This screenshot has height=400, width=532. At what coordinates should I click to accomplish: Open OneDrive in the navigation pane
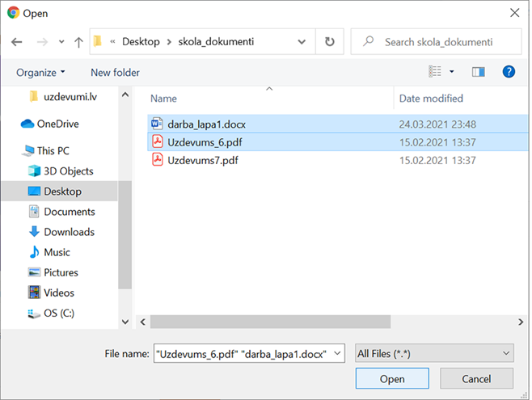pyautogui.click(x=57, y=124)
